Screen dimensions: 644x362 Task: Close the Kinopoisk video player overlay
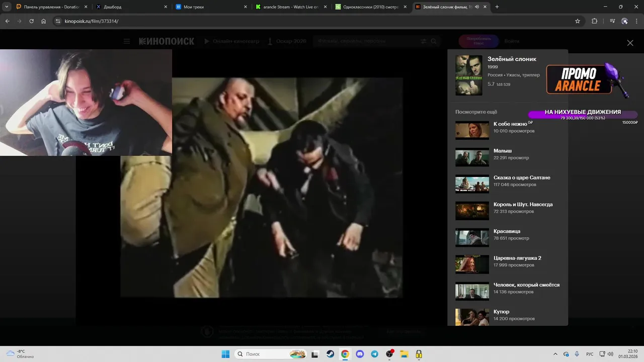pos(630,43)
